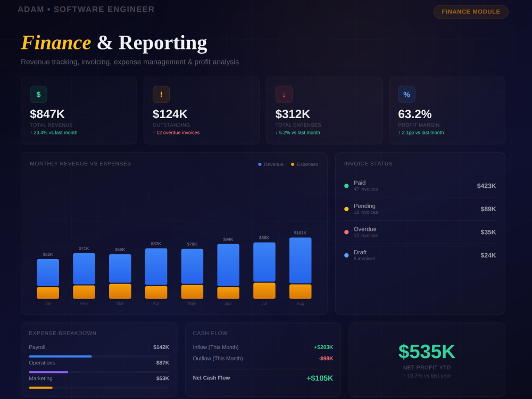
Task: Click the MONTHLY REVENUE VS EXPENSES title
Action: coord(80,163)
